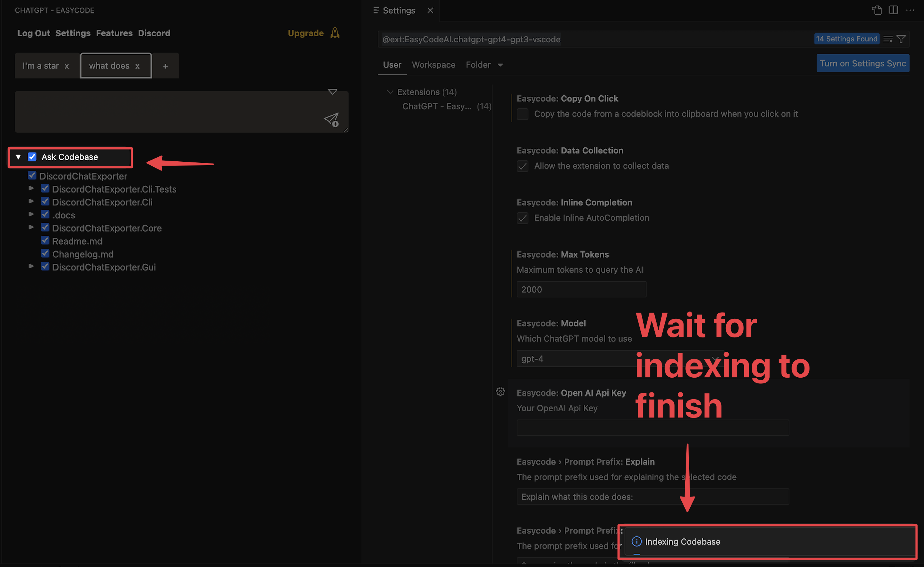The height and width of the screenshot is (567, 924).
Task: Expand the DiscordChatExporter.Core folder
Action: (32, 227)
